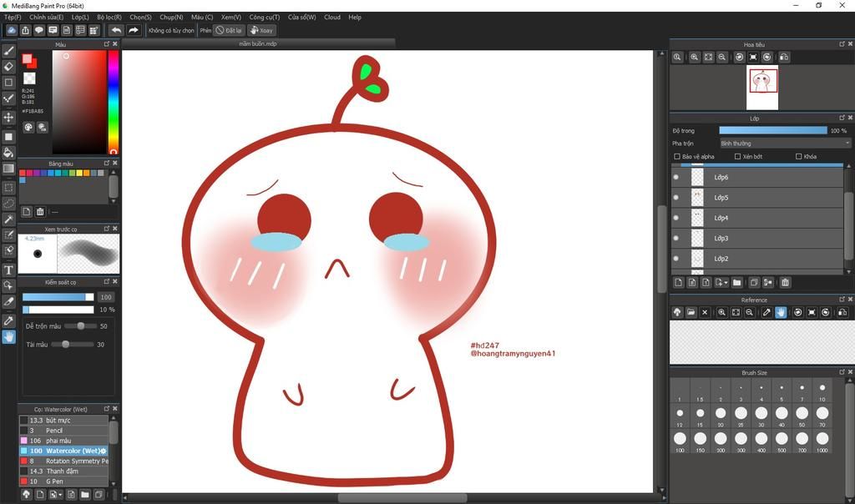This screenshot has width=855, height=504.
Task: Open the Xem(V) menu
Action: [x=230, y=17]
